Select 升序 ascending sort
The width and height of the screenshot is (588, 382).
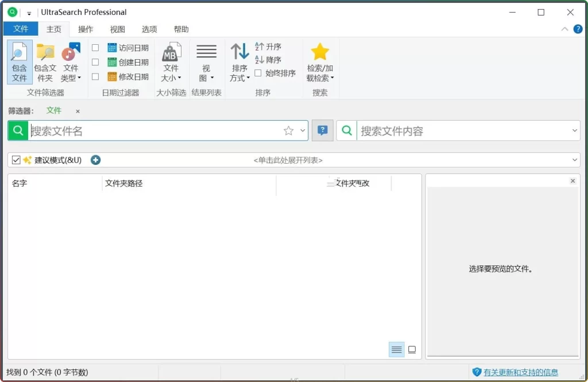tap(268, 47)
